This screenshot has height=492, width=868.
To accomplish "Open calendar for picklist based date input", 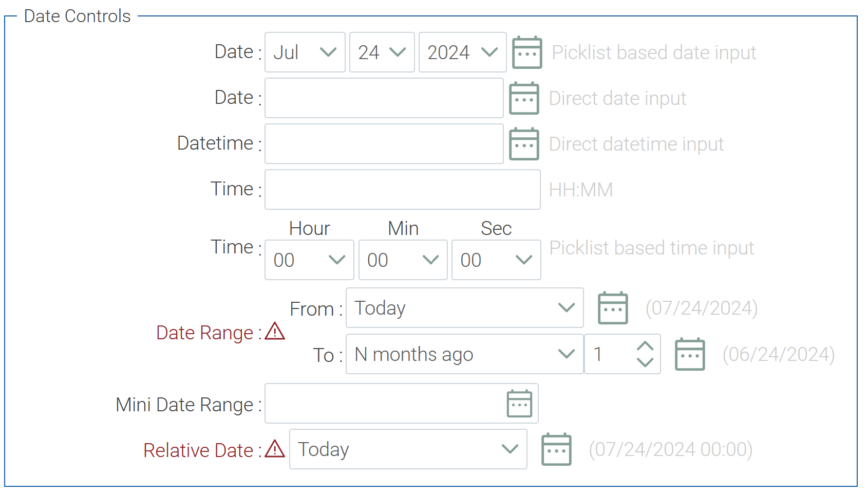I will pyautogui.click(x=526, y=52).
